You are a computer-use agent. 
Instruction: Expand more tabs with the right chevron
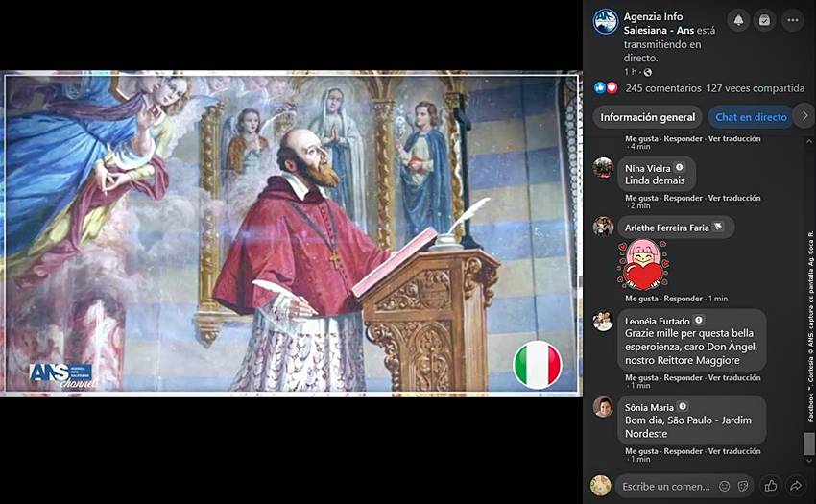pyautogui.click(x=804, y=116)
